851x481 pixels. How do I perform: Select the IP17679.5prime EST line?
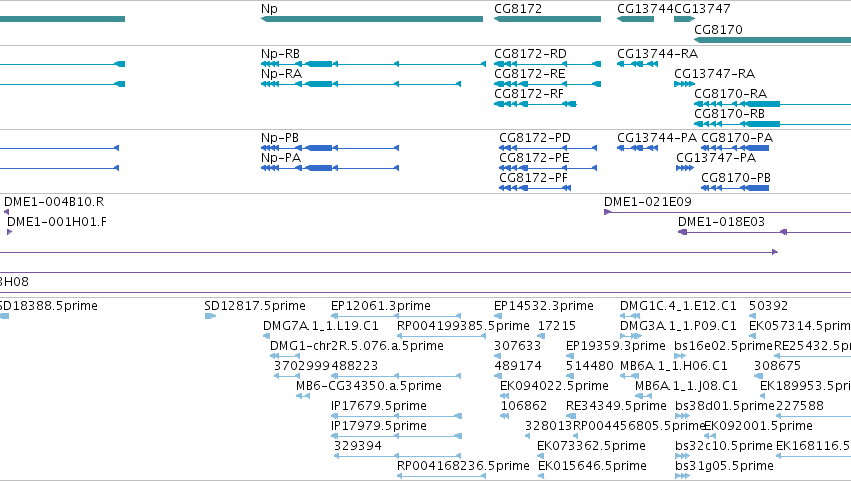396,416
